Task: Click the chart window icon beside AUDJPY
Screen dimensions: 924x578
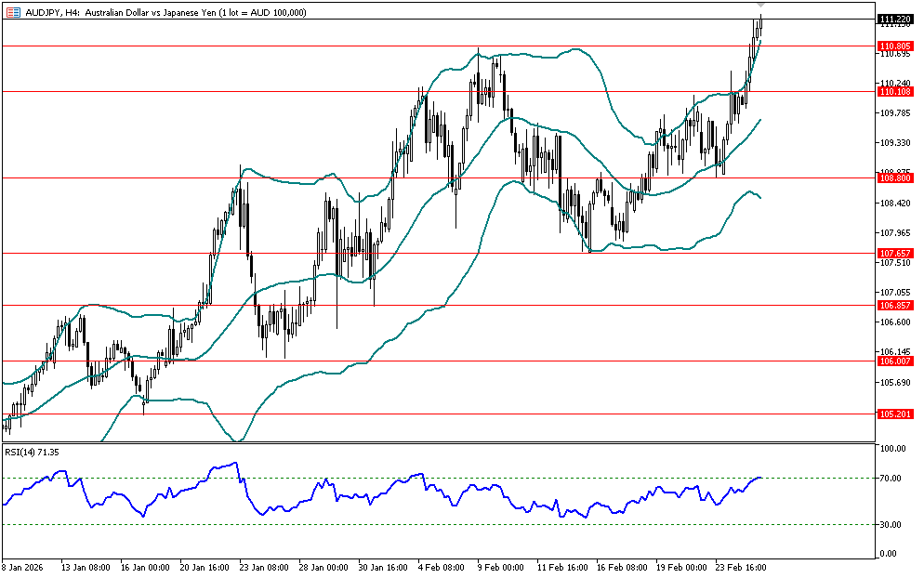Action: pos(12,12)
